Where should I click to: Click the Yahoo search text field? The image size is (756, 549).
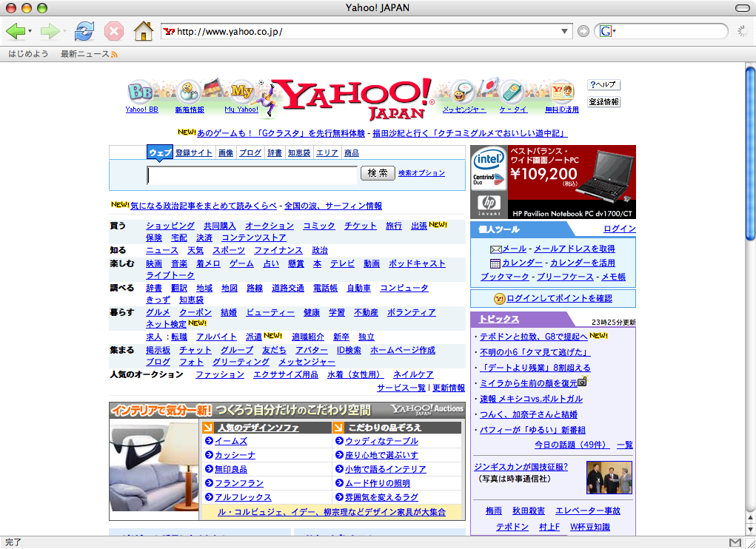(252, 175)
